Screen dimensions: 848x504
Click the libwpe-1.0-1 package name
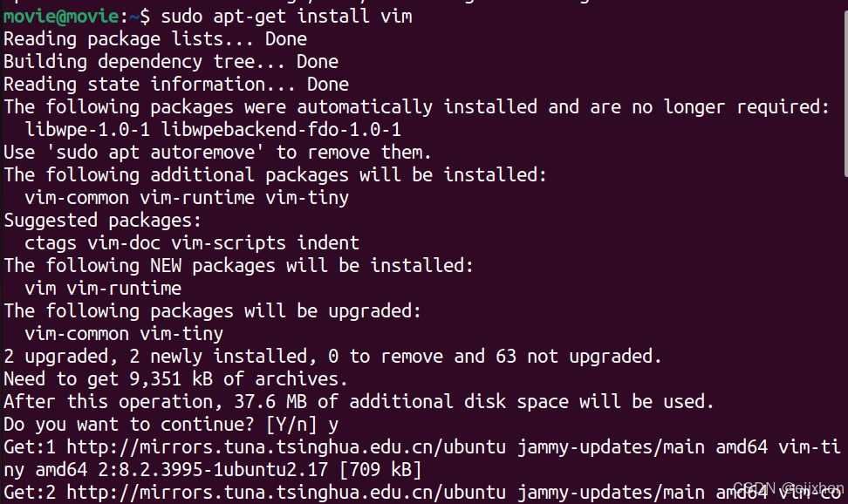[x=87, y=130]
